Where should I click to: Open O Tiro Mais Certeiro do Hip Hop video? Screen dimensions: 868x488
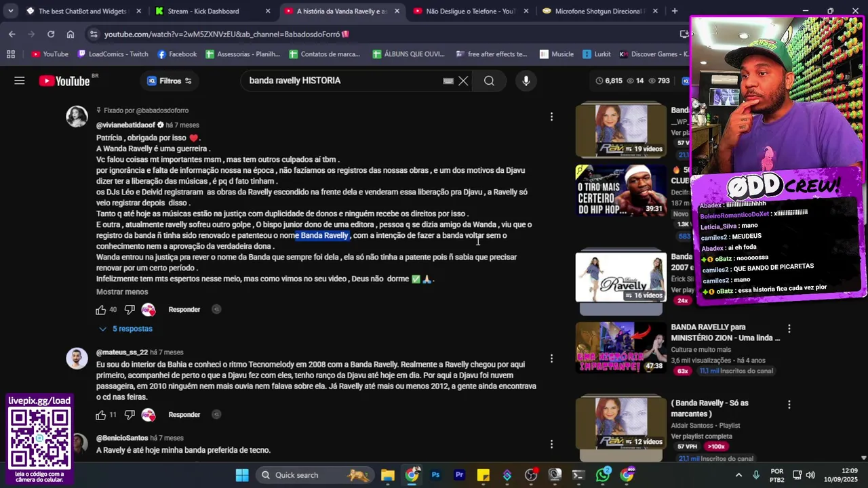620,190
